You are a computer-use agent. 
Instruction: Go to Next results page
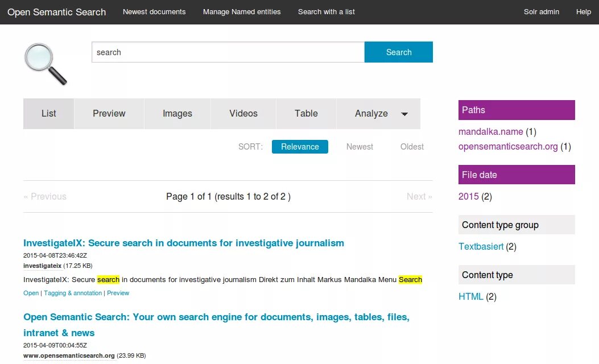point(419,196)
